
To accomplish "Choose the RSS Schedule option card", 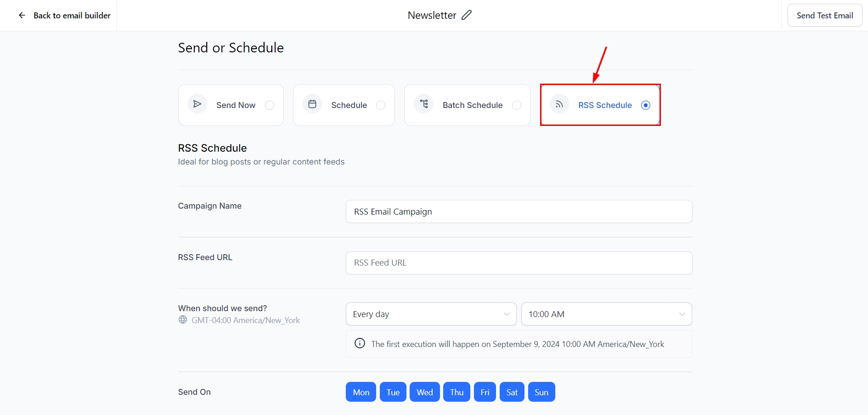I will point(600,105).
